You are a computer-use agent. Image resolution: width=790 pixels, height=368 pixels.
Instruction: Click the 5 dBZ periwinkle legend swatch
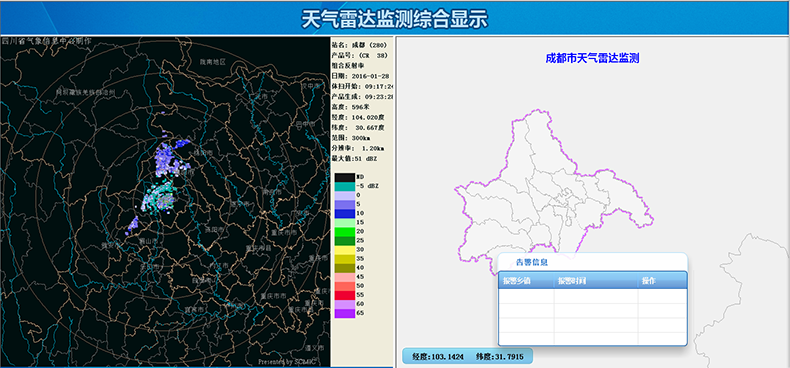(x=344, y=204)
